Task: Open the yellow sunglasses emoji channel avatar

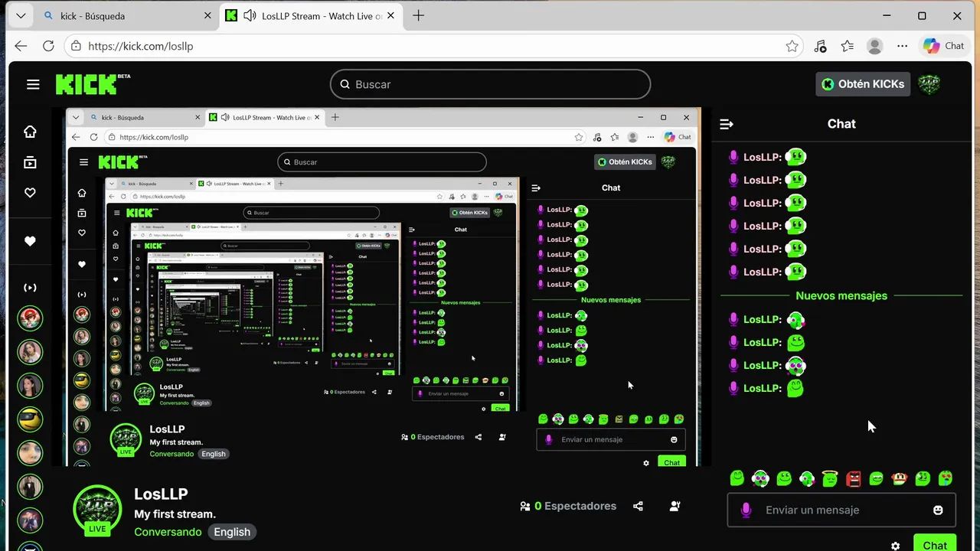Action: [x=30, y=419]
